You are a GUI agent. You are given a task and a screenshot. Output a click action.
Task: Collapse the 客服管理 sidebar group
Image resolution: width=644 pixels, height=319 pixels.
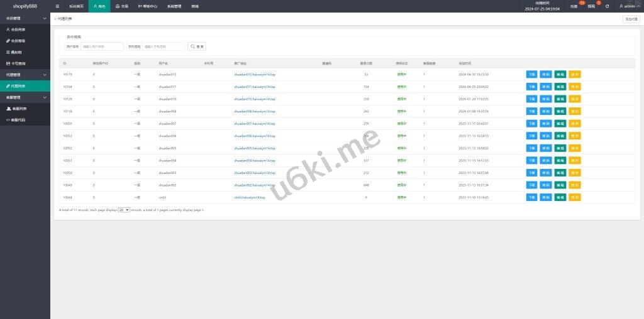pos(25,97)
